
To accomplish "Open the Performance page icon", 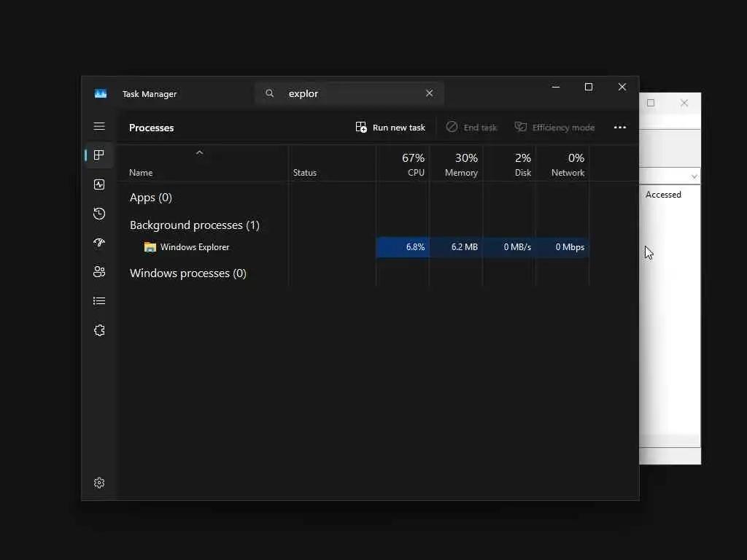I will pyautogui.click(x=99, y=184).
